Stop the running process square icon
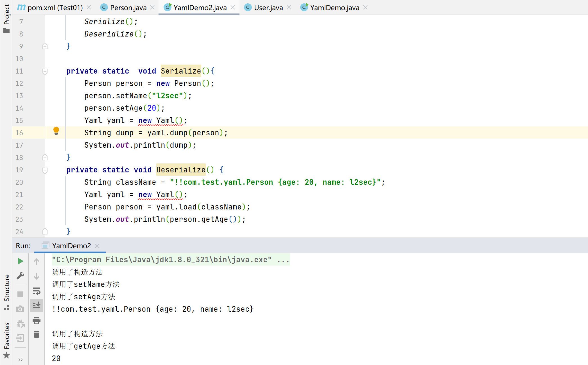The width and height of the screenshot is (588, 365). 20,294
